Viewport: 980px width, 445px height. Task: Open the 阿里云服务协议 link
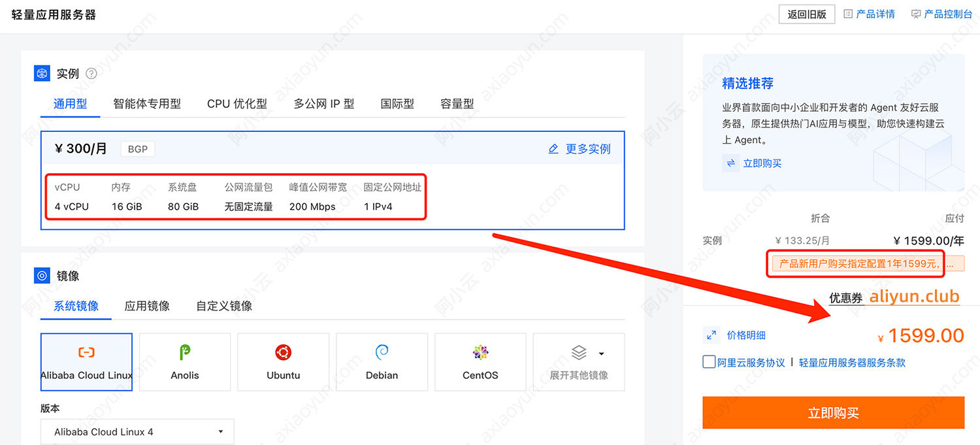tap(751, 363)
